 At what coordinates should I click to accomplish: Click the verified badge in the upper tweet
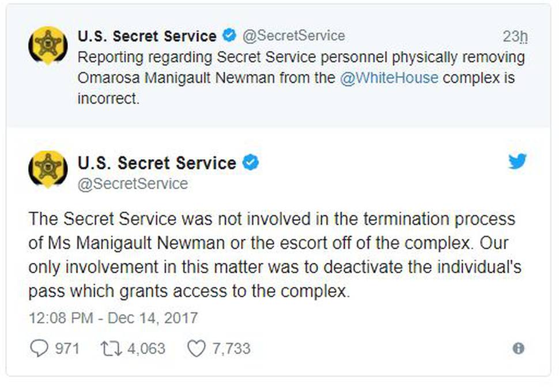coord(229,35)
